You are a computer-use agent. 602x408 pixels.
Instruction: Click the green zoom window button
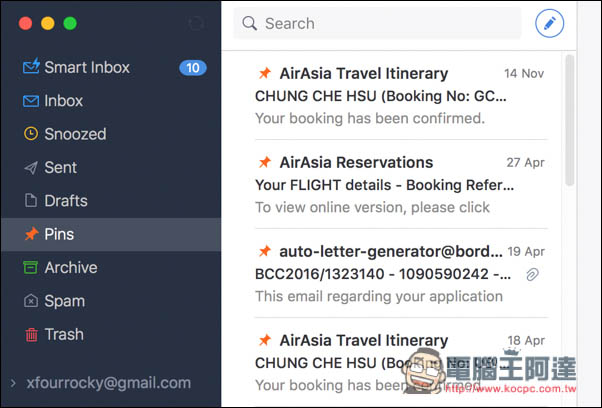tap(70, 23)
